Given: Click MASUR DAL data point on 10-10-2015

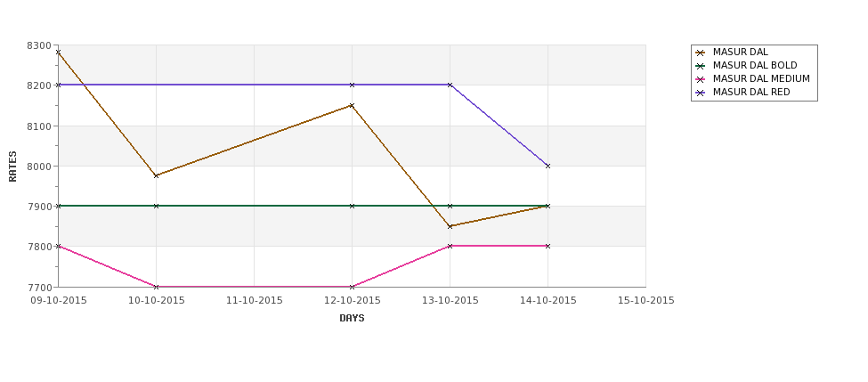Looking at the screenshot, I should 156,175.
